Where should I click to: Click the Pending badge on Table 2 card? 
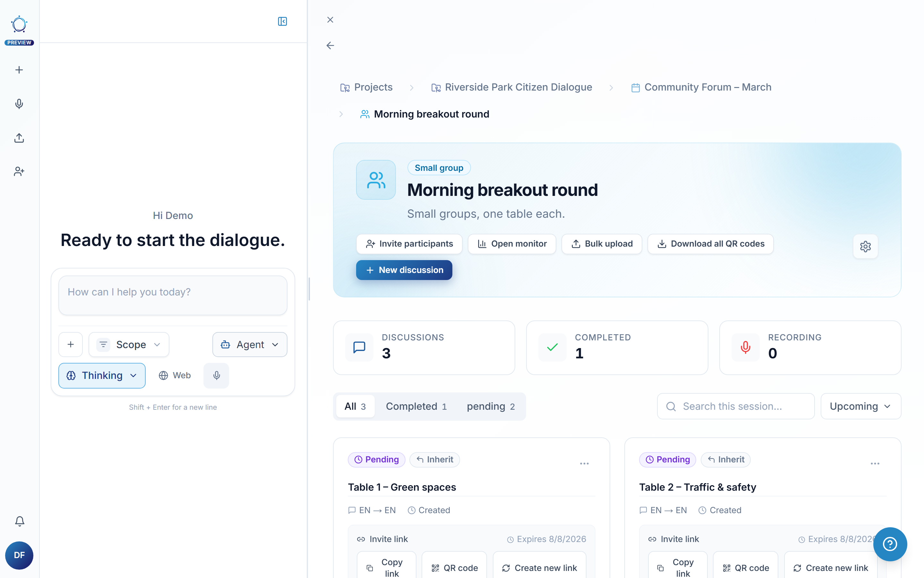pyautogui.click(x=667, y=460)
